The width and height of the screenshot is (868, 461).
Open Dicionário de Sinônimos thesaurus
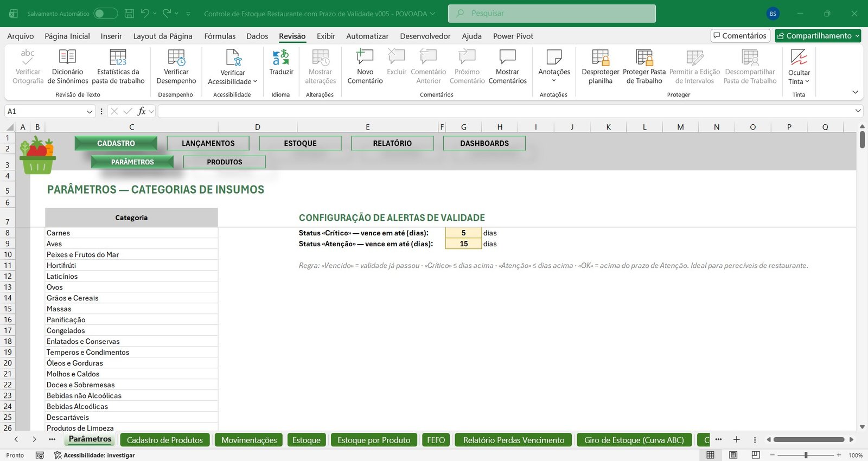point(67,67)
